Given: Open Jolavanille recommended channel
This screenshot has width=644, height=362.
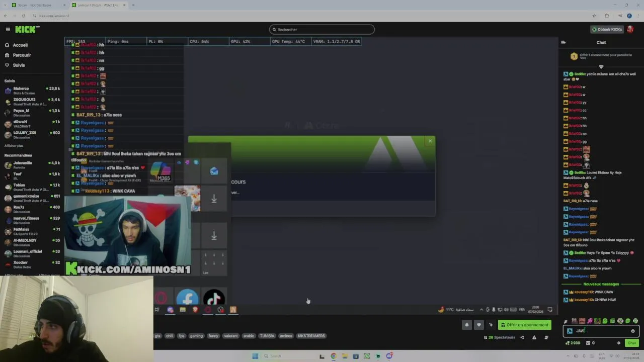Looking at the screenshot, I should pos(32,165).
